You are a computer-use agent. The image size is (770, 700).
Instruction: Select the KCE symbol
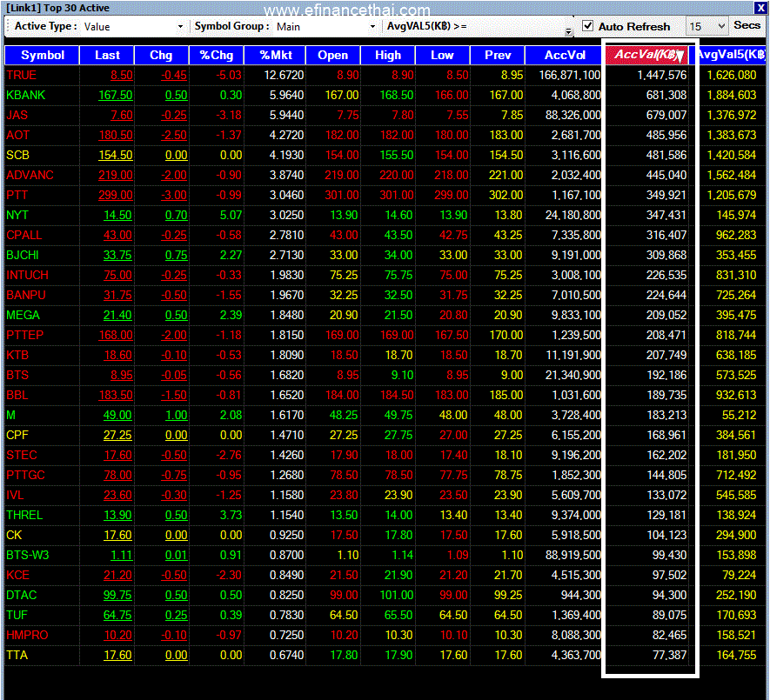[17, 575]
